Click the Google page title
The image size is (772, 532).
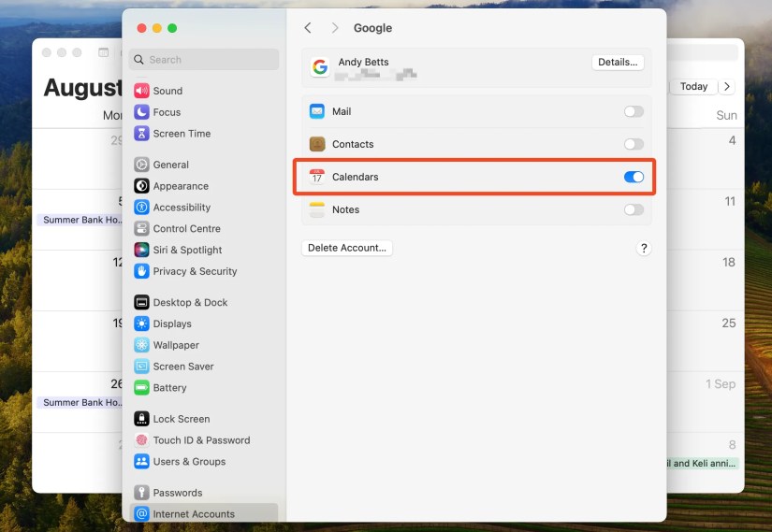pyautogui.click(x=372, y=28)
